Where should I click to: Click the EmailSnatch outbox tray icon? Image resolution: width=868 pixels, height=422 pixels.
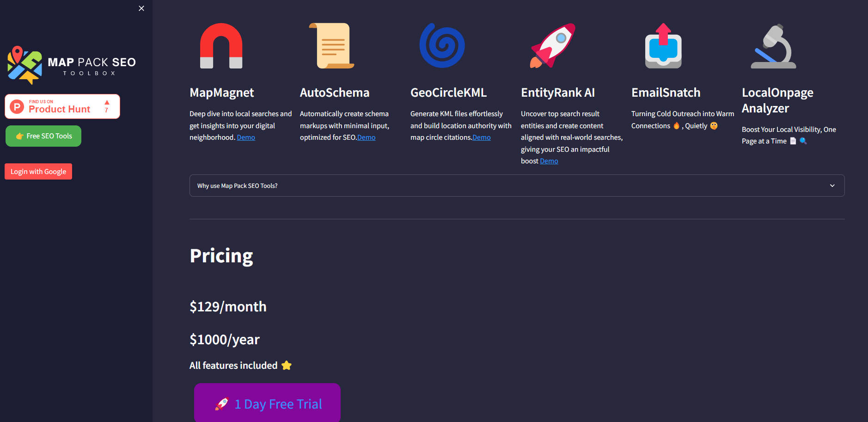[663, 46]
